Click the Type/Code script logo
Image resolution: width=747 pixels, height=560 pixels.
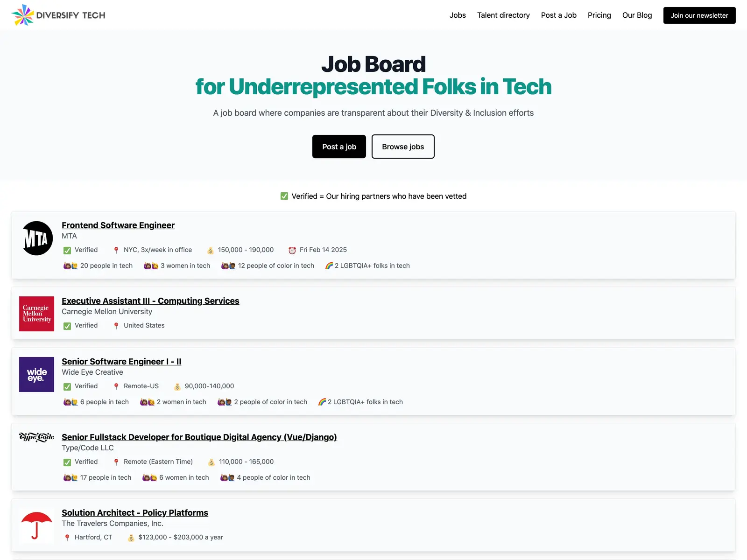coord(36,437)
